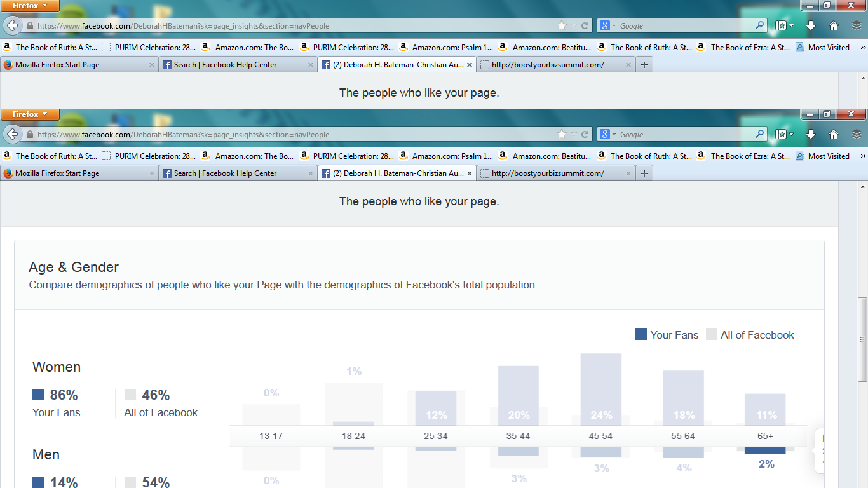Click the back arrow in the lower Firefox toolbar
The height and width of the screenshot is (488, 868).
point(12,135)
